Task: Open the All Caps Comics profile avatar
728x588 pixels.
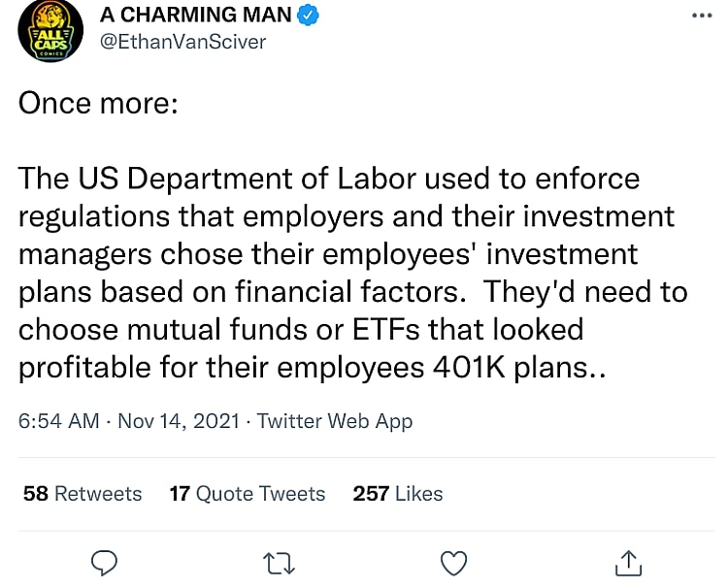Action: [x=48, y=30]
